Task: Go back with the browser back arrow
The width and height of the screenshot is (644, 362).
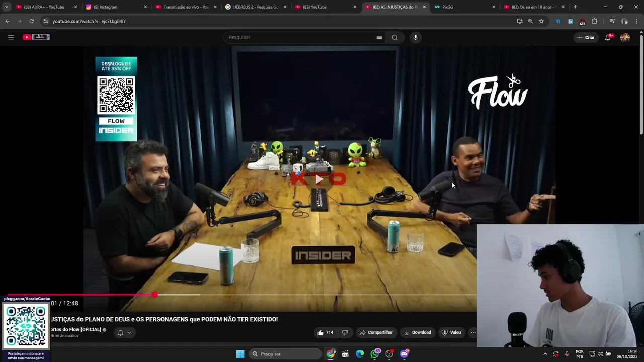Action: click(x=7, y=21)
